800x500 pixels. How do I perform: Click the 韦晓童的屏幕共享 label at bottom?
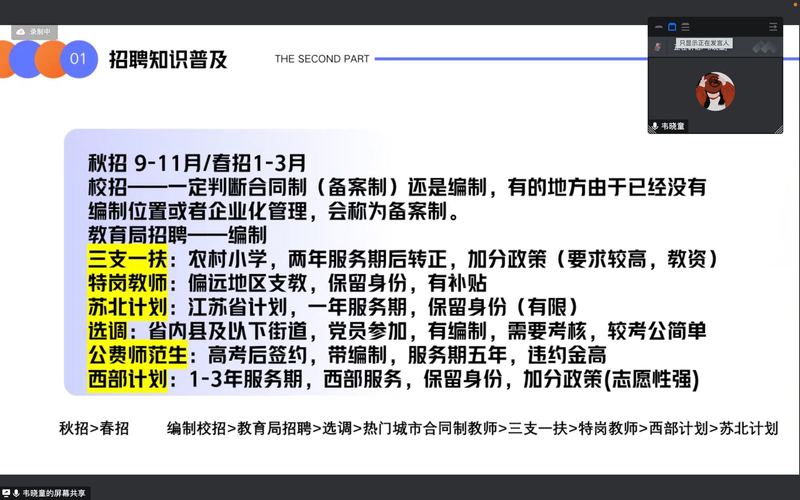55,493
